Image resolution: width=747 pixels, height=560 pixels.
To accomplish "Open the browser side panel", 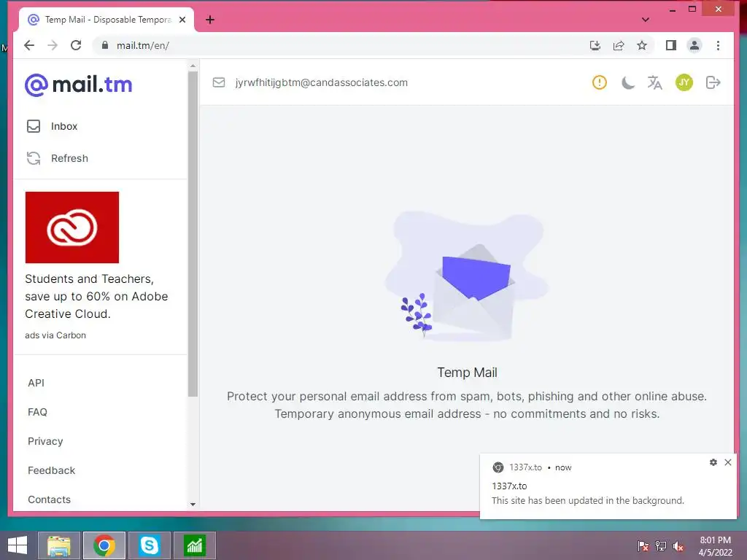I will [671, 45].
